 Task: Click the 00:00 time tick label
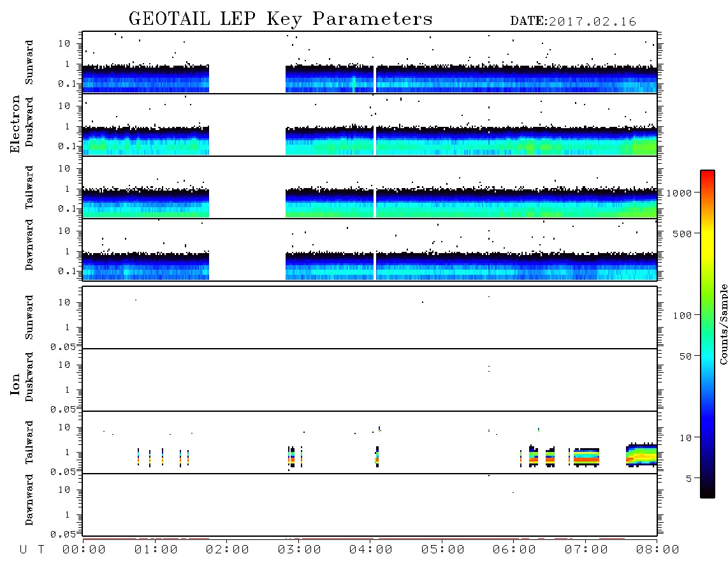(x=84, y=550)
